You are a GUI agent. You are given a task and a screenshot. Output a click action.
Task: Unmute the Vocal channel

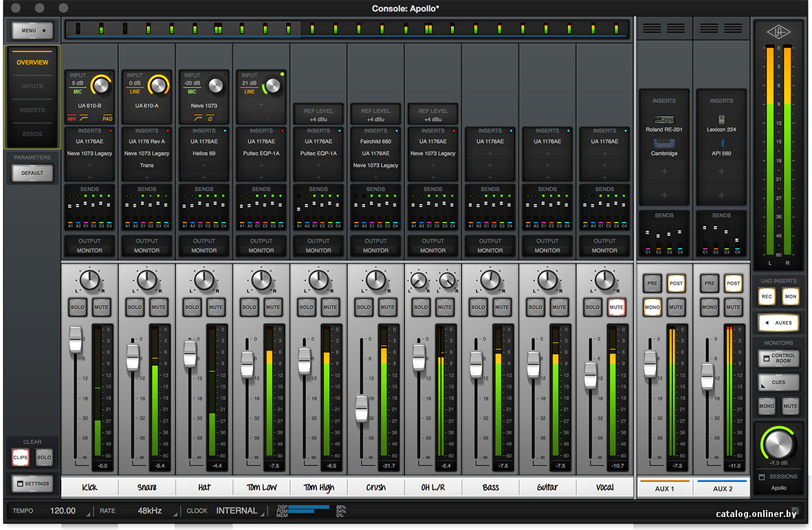(616, 307)
